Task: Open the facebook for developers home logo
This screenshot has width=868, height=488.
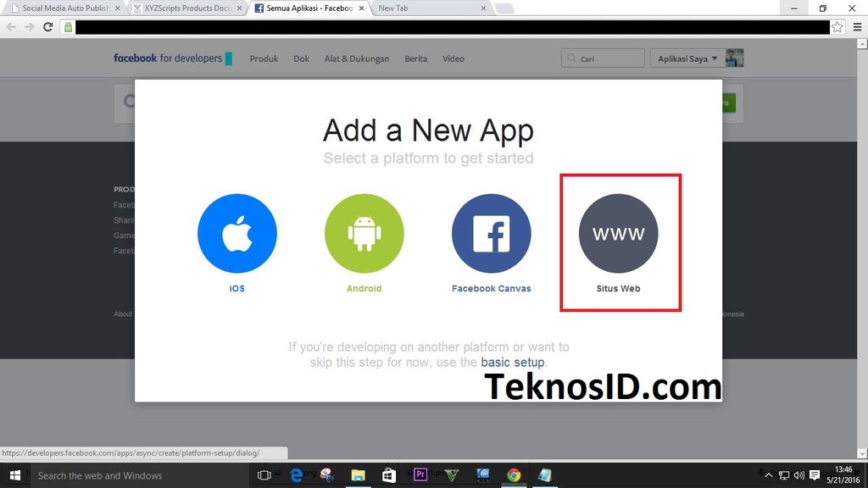Action: [x=173, y=58]
